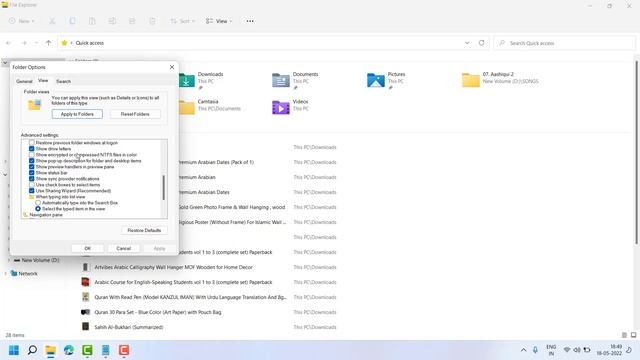Click File Explorer icon in taskbar
The height and width of the screenshot is (360, 640).
pyautogui.click(x=51, y=350)
